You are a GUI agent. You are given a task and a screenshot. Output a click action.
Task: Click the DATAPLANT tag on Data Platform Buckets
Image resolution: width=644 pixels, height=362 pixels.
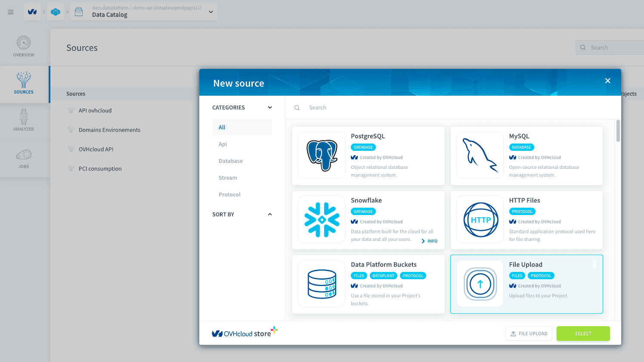point(384,276)
